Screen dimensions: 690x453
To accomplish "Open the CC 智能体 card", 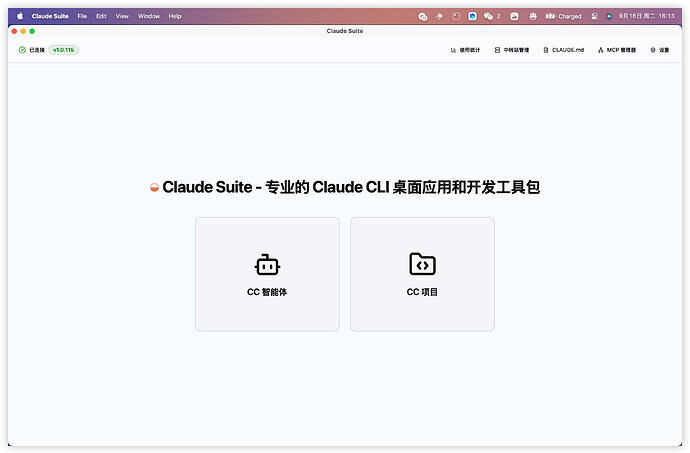I will (267, 274).
